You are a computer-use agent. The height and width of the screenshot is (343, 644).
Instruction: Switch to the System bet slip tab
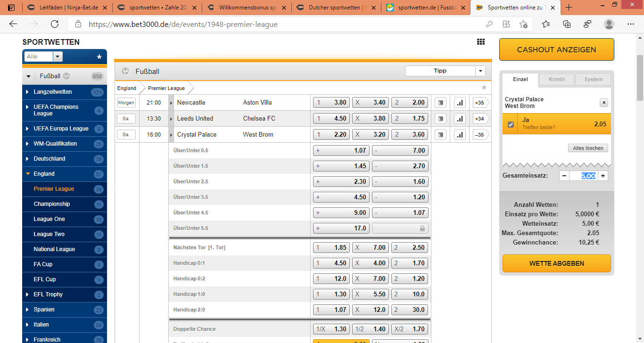[x=593, y=79]
